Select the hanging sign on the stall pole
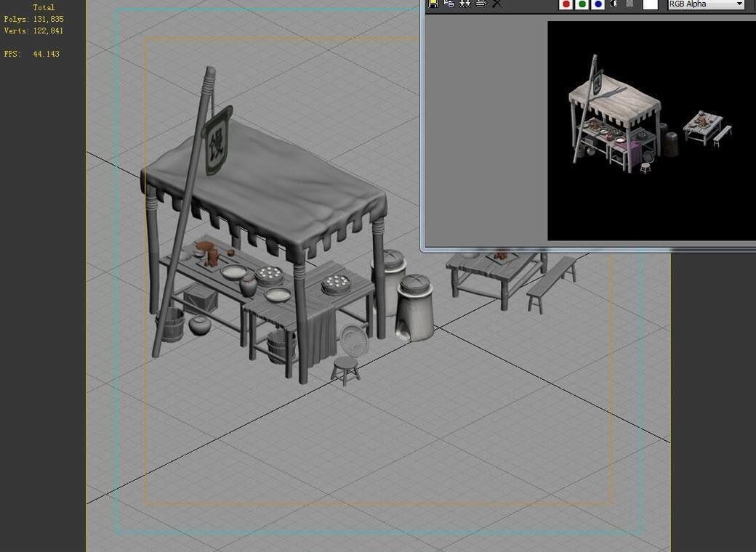This screenshot has width=756, height=552. pyautogui.click(x=216, y=141)
